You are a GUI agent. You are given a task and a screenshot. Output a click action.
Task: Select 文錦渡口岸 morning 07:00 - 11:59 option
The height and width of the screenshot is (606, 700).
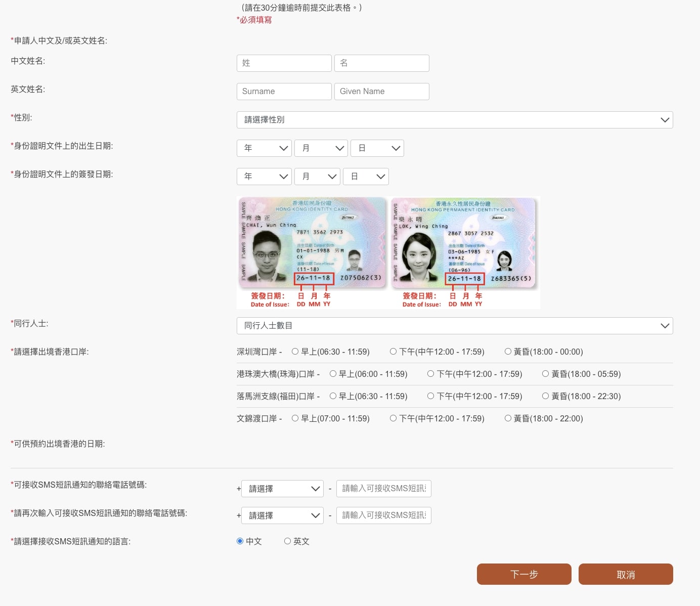pos(295,418)
